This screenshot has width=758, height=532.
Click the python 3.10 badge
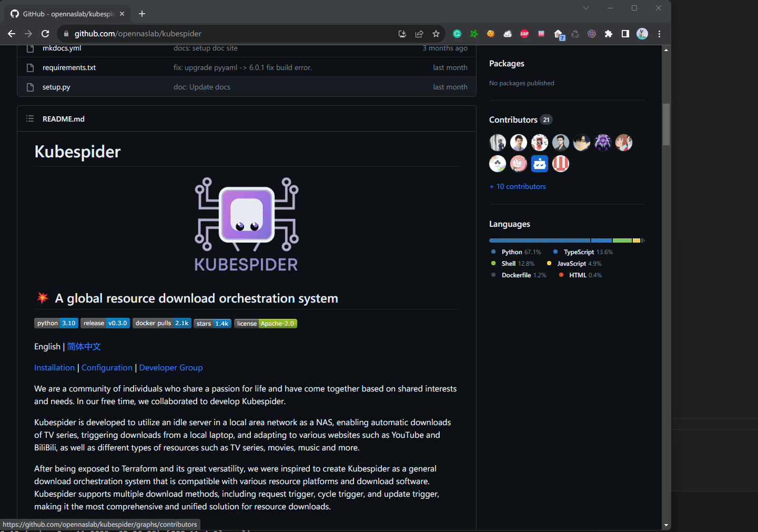(56, 323)
